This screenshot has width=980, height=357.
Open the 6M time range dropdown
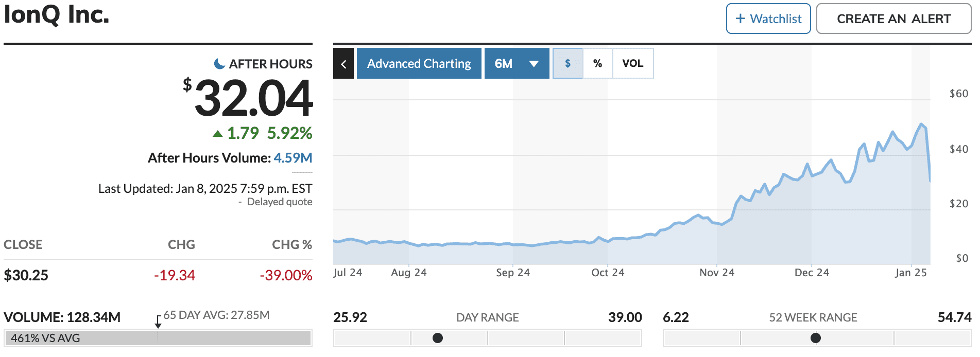(517, 63)
